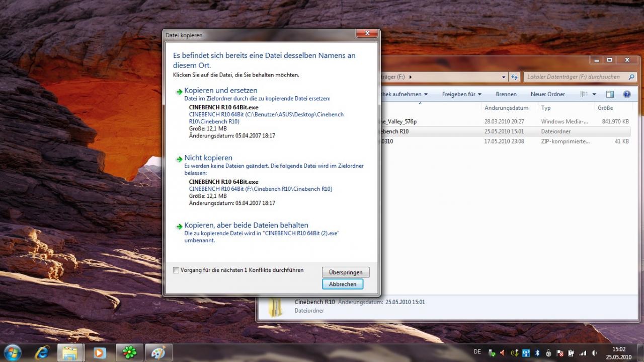Open Windows Explorer taskbar button
Screen dimensions: 644x362
pos(70,352)
